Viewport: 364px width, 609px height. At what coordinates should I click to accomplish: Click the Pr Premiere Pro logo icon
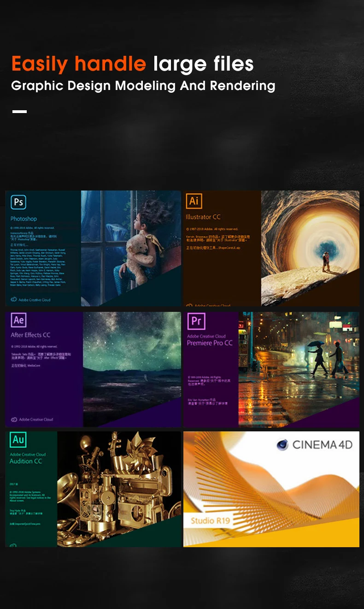(x=196, y=321)
